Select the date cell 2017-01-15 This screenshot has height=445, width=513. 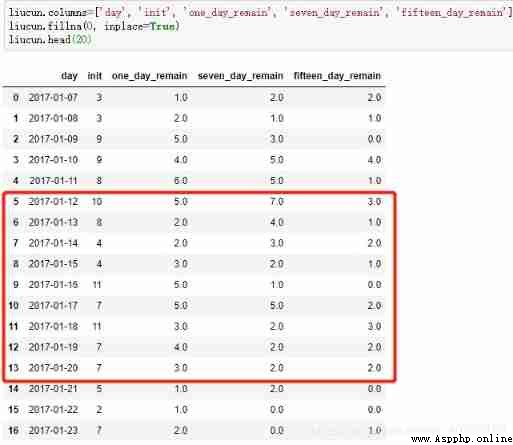53,264
